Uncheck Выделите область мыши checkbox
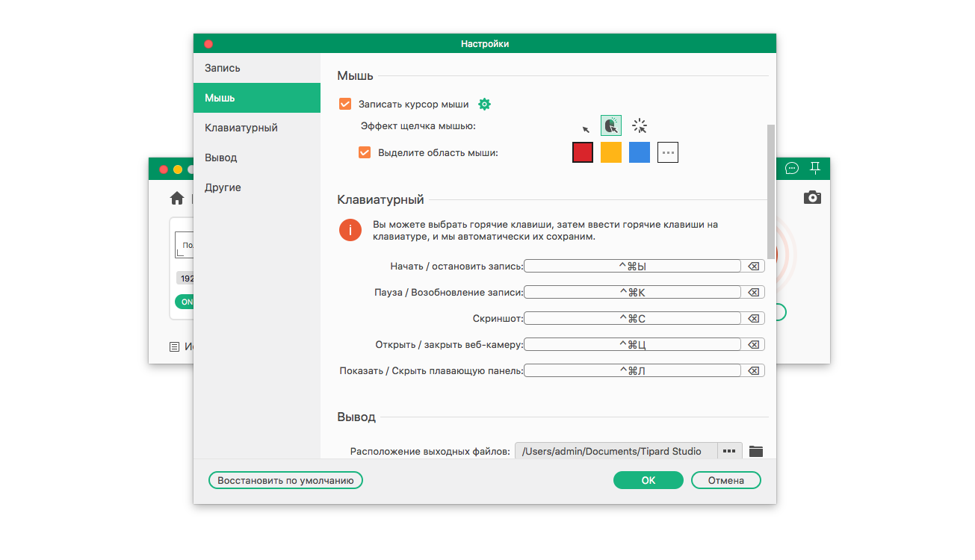 [x=365, y=153]
